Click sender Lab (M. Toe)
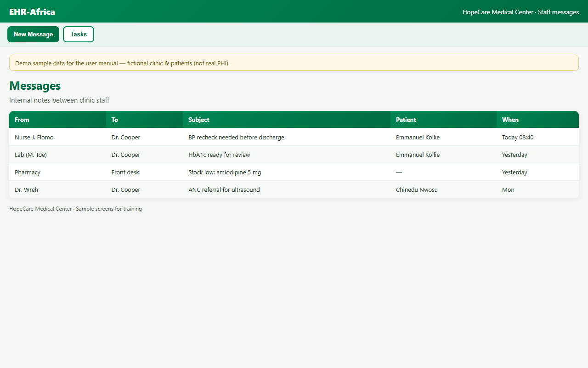 (31, 155)
